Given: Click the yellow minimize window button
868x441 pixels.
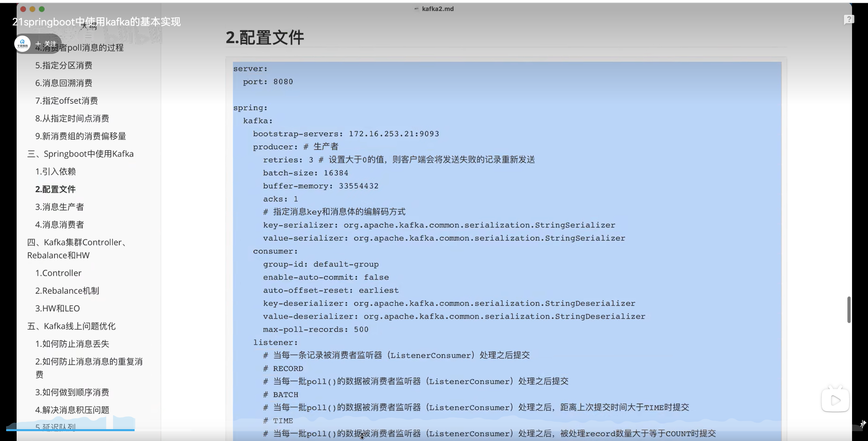Looking at the screenshot, I should click(x=32, y=9).
